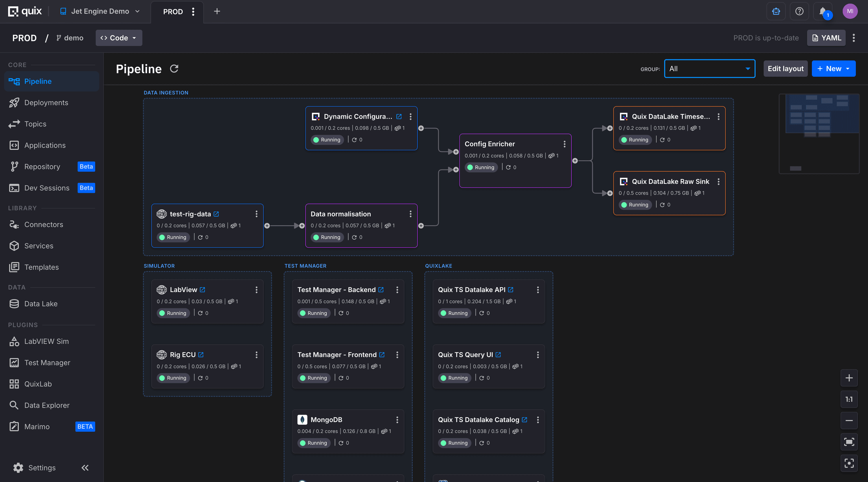Screen dimensions: 868x482
Task: Open Quix DataLake Raw Sink options menu
Action: tap(718, 182)
